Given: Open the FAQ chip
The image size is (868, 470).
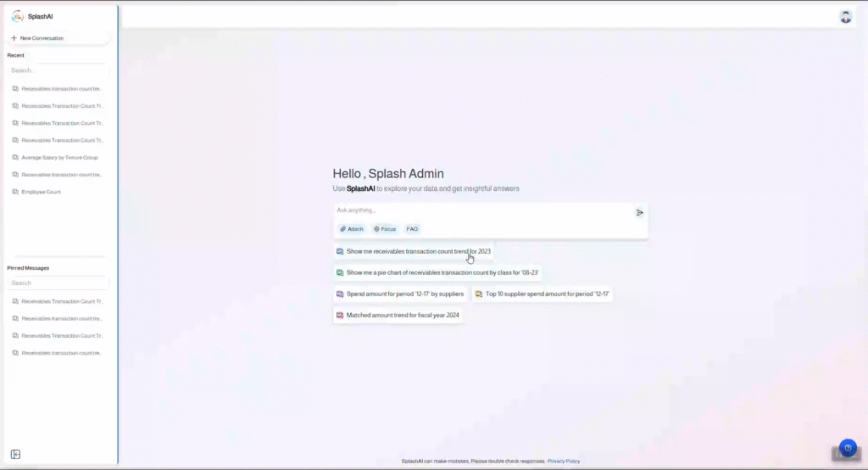Looking at the screenshot, I should pyautogui.click(x=412, y=229).
